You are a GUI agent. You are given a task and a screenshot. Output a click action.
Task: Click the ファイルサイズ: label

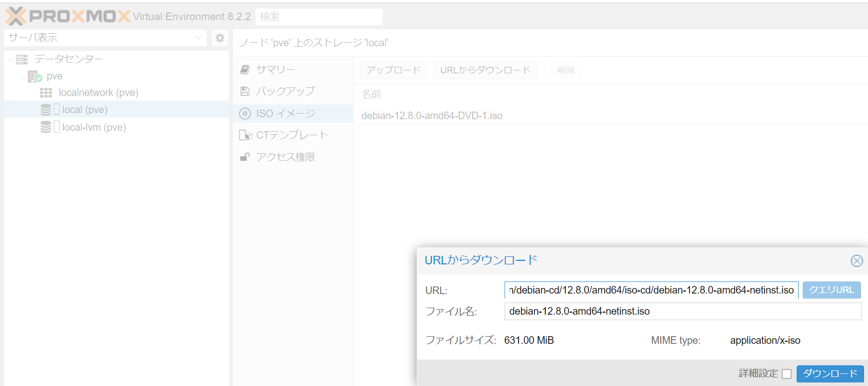[461, 340]
